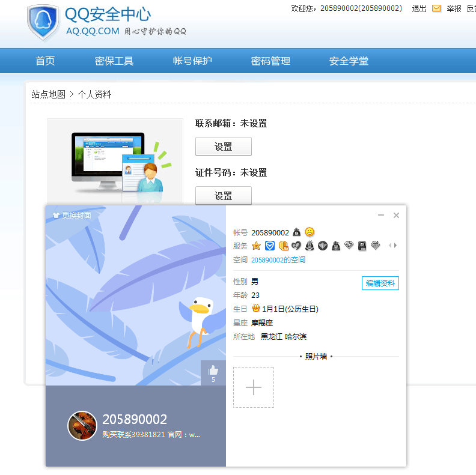Click the grey crowned diamond service icon
Screen dimensions: 476x475
click(376, 245)
